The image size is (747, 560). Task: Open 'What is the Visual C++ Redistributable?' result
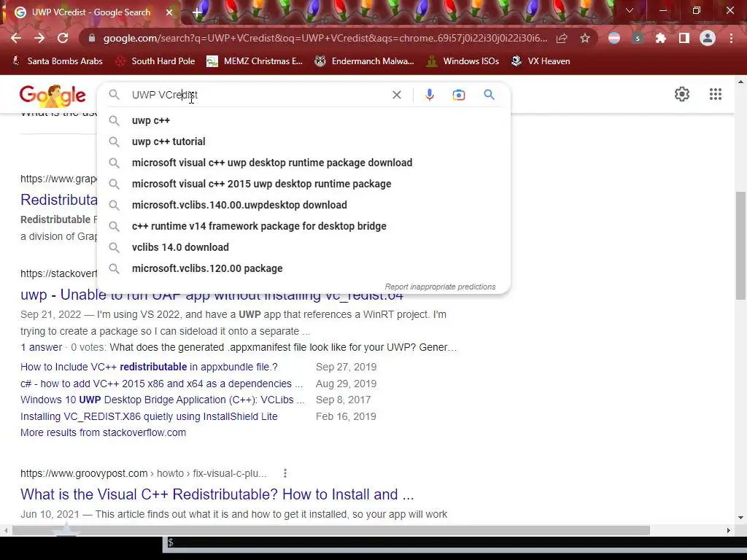[x=217, y=494]
